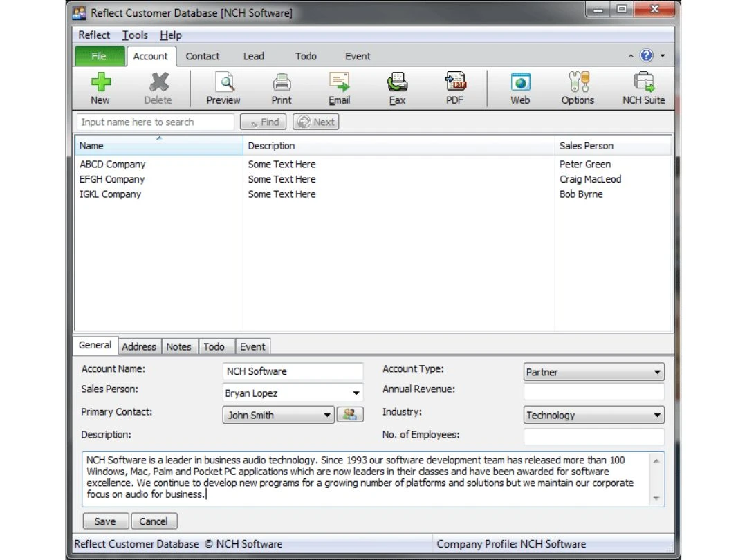Click the app icon in title bar
This screenshot has width=747, height=560.
80,13
